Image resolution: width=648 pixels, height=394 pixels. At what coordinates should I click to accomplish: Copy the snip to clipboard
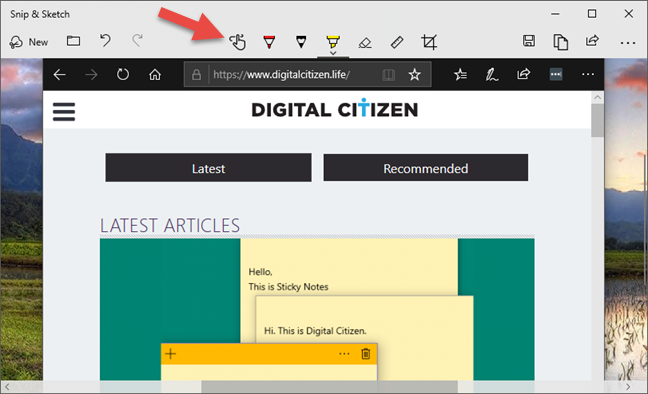560,42
